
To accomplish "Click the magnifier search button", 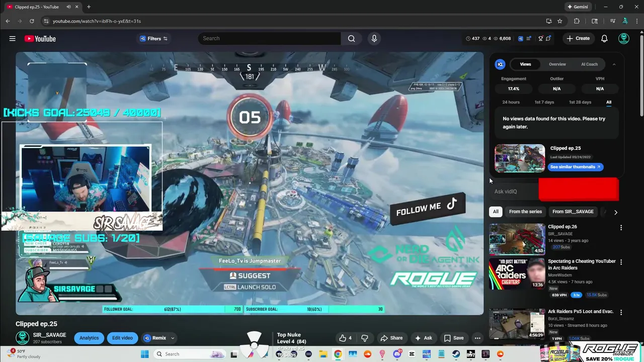I will 351,39.
